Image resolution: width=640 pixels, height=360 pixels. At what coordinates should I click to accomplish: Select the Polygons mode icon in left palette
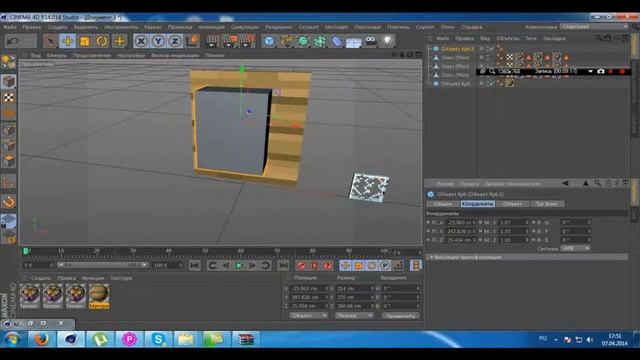point(8,161)
